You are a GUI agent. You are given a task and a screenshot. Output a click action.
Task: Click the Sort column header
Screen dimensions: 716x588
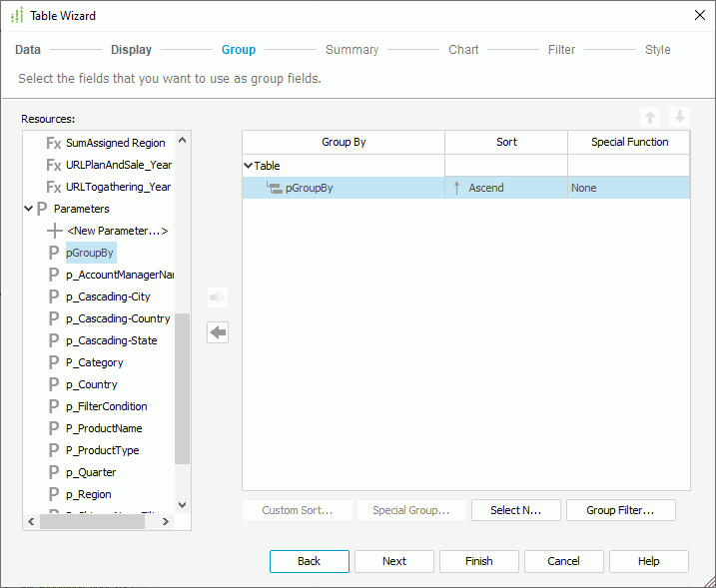coord(506,142)
